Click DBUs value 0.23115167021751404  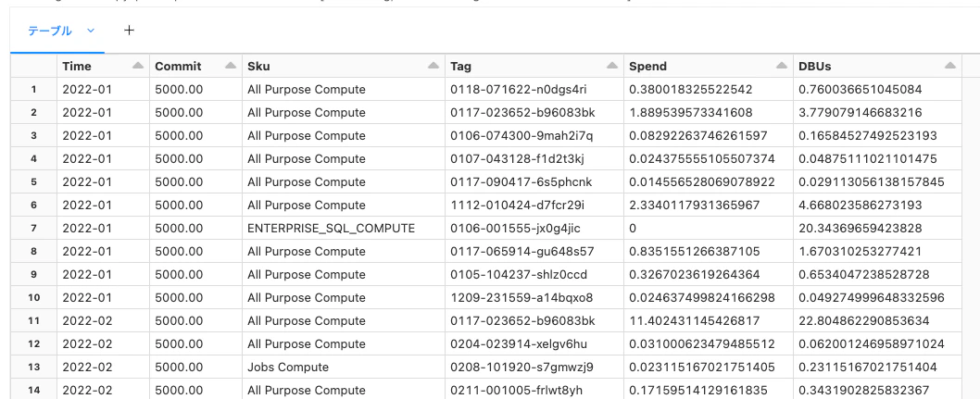click(868, 368)
